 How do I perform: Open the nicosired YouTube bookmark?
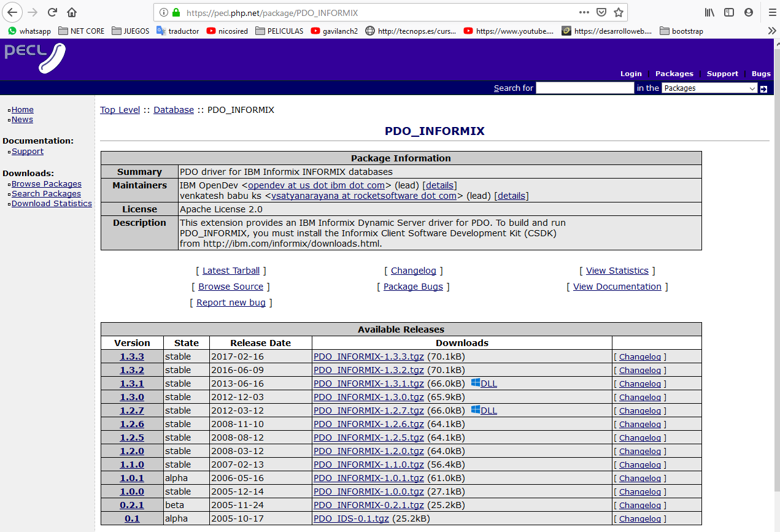pos(227,31)
